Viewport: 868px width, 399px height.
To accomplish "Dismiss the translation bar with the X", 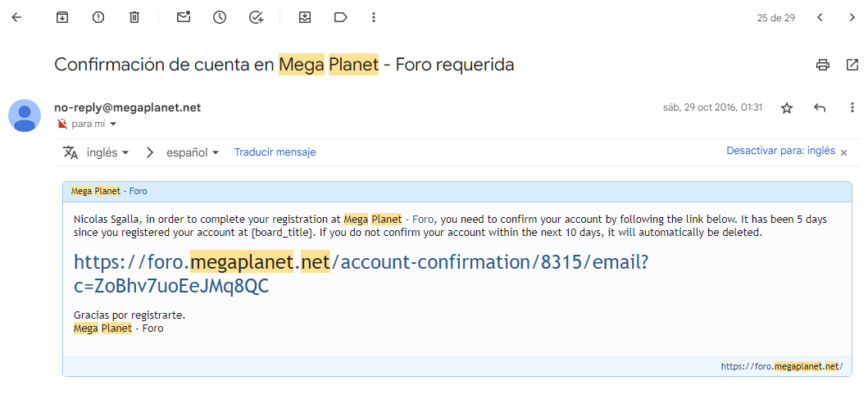I will (843, 152).
